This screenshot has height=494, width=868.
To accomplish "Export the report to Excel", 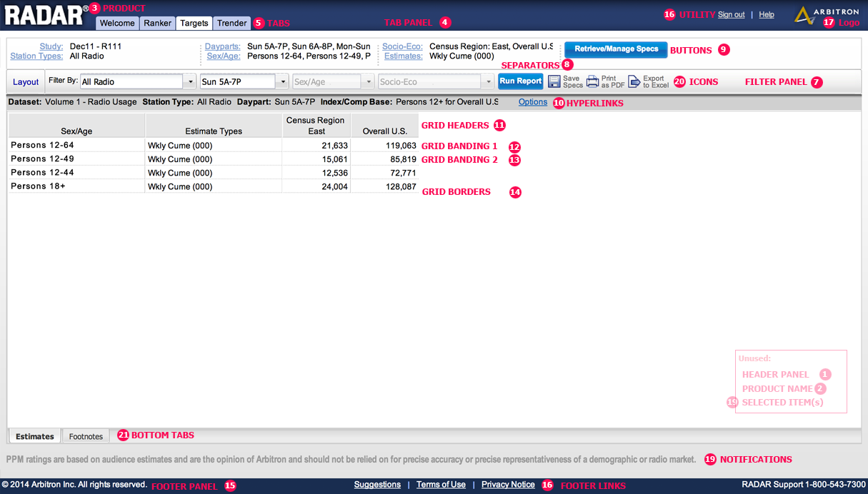I will point(648,81).
